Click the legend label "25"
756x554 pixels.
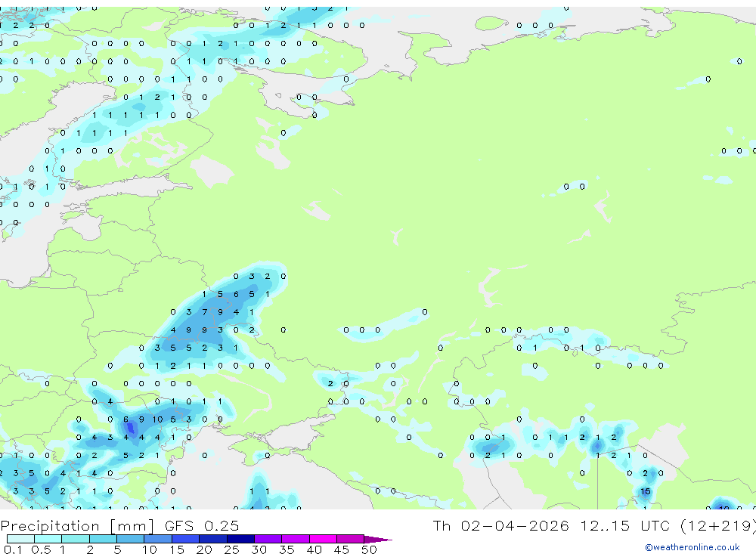[x=231, y=549]
